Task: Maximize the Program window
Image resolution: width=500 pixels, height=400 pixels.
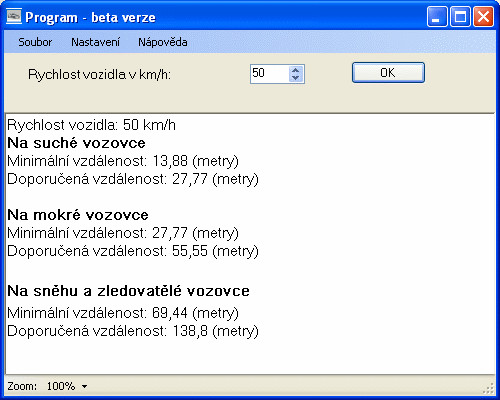Action: (460, 17)
